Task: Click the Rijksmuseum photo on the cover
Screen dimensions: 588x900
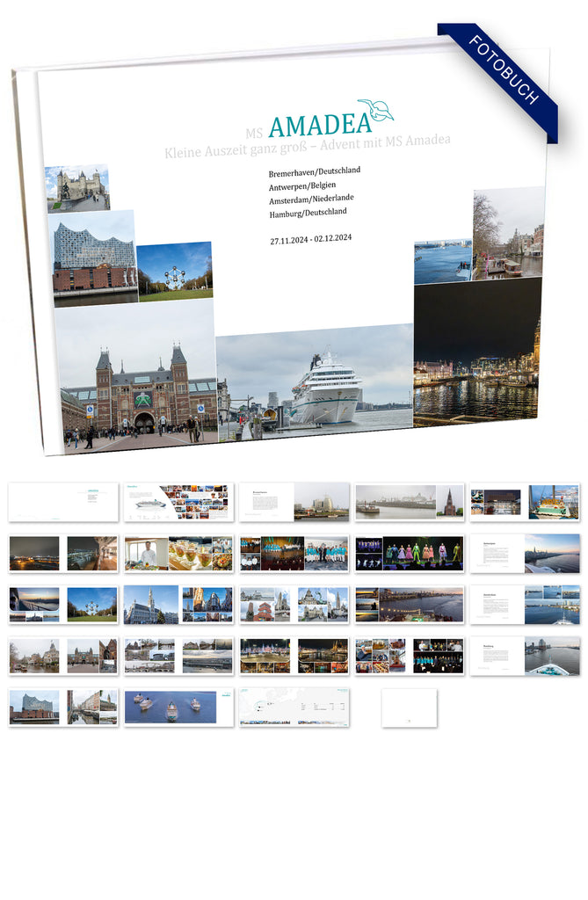Action: coord(138,376)
